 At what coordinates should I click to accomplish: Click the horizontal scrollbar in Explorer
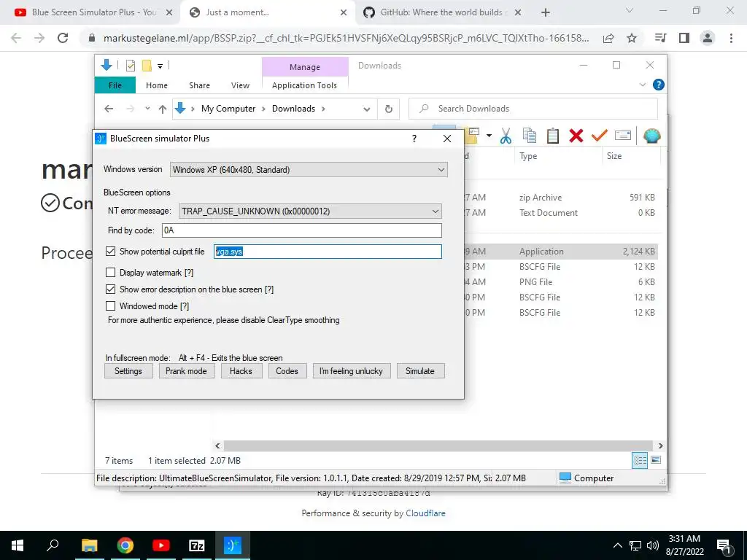tap(438, 446)
